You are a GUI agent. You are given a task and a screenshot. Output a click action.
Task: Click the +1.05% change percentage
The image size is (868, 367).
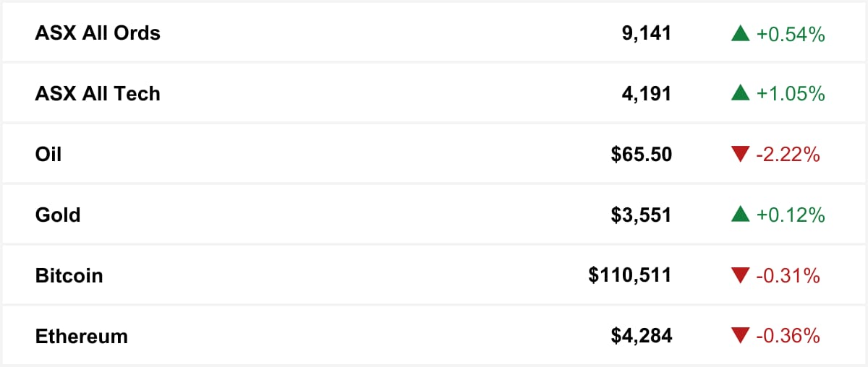point(791,94)
